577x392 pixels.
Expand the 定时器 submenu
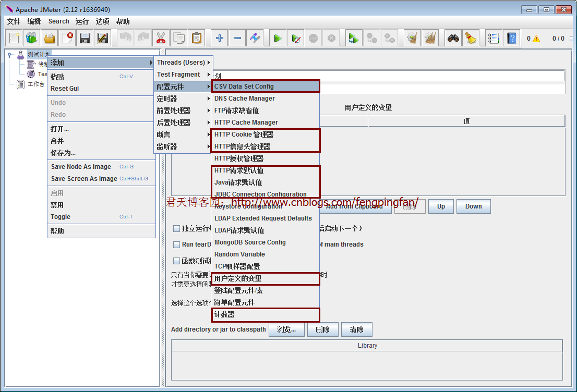click(x=183, y=99)
